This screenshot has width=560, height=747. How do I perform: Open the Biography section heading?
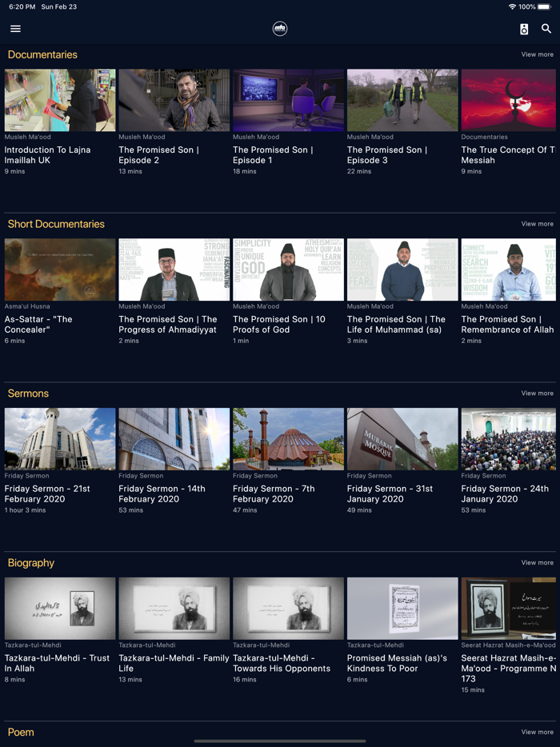pos(31,562)
